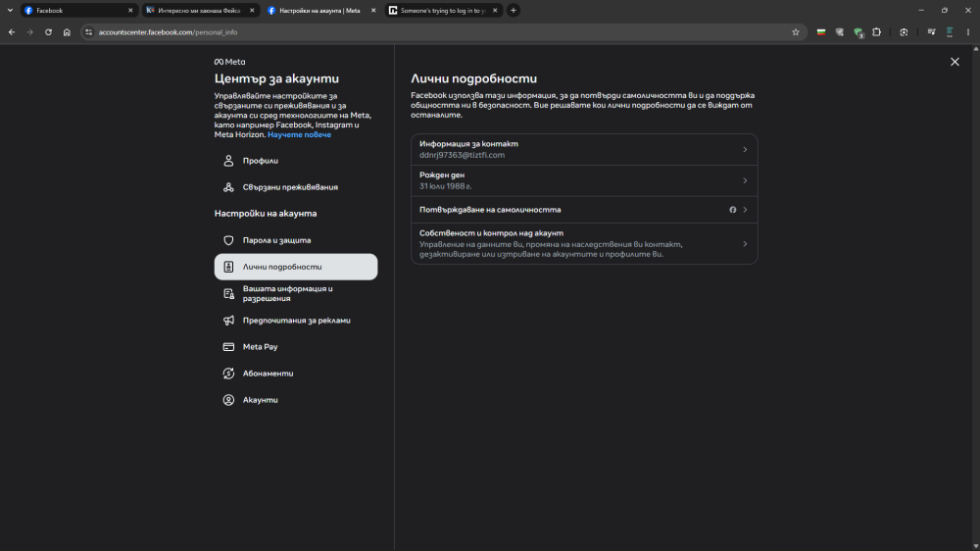Screen dimensions: 980x551
Task: Click the ID card icon for Лични подробности
Action: point(228,267)
